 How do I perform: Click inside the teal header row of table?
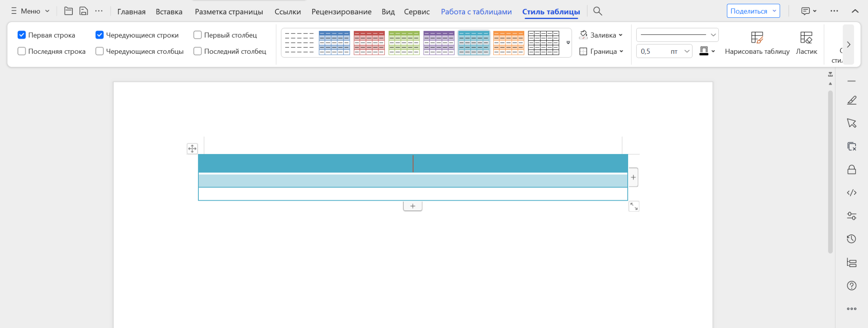413,163
